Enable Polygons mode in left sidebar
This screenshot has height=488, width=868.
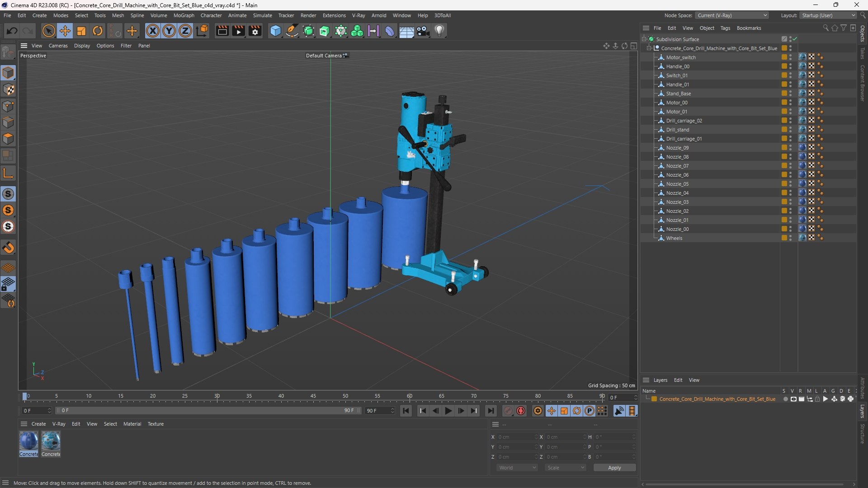click(8, 139)
